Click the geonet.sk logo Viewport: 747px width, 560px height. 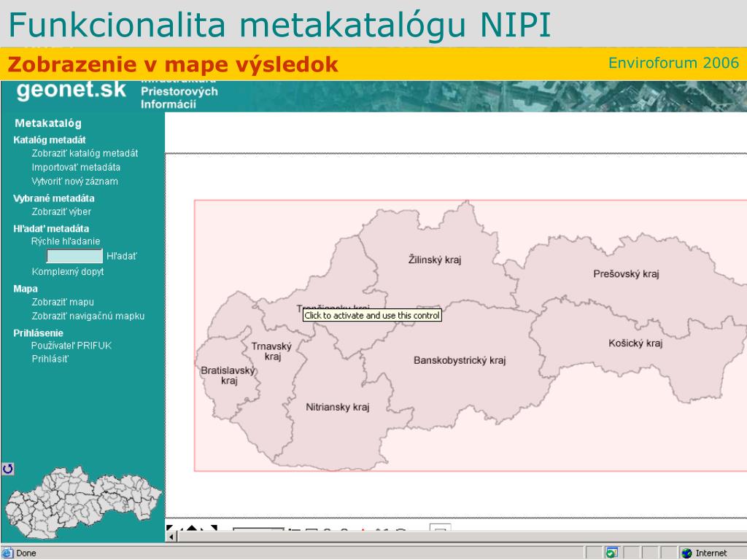[x=71, y=90]
